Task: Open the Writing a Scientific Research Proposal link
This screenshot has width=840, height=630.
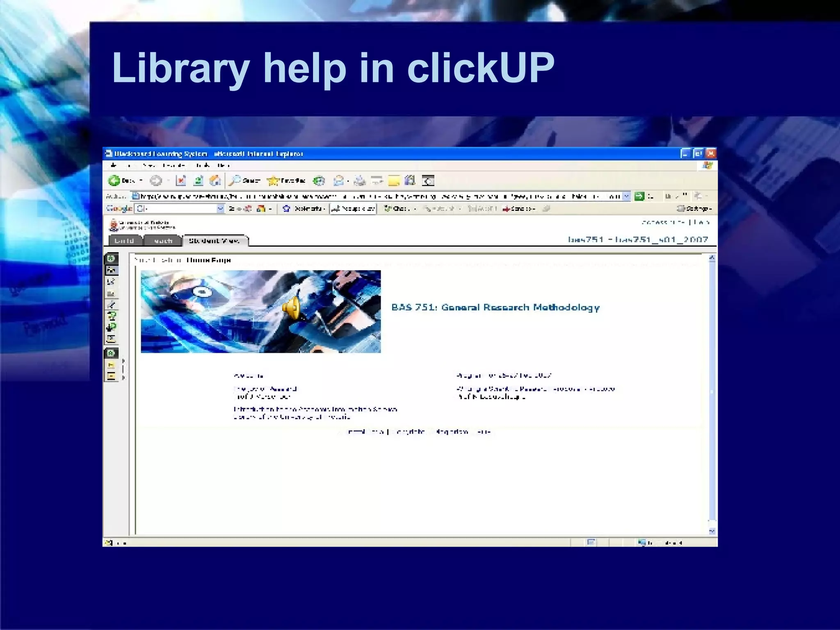Action: [536, 389]
